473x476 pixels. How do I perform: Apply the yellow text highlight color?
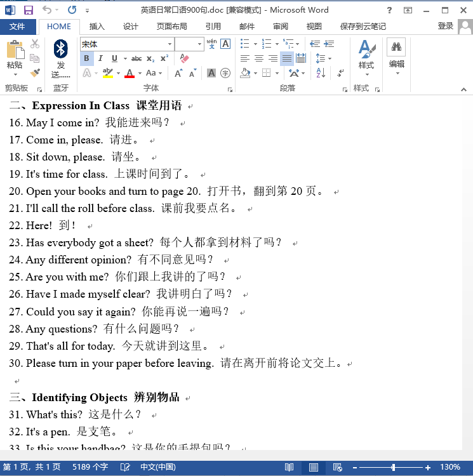pos(108,73)
